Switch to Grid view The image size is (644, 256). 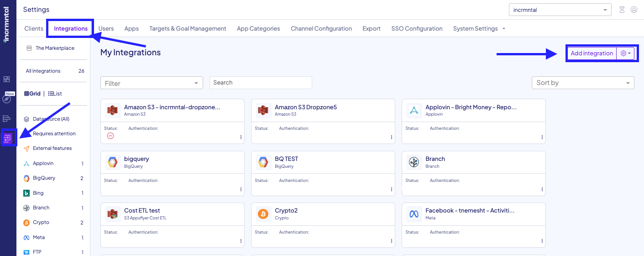pyautogui.click(x=32, y=94)
